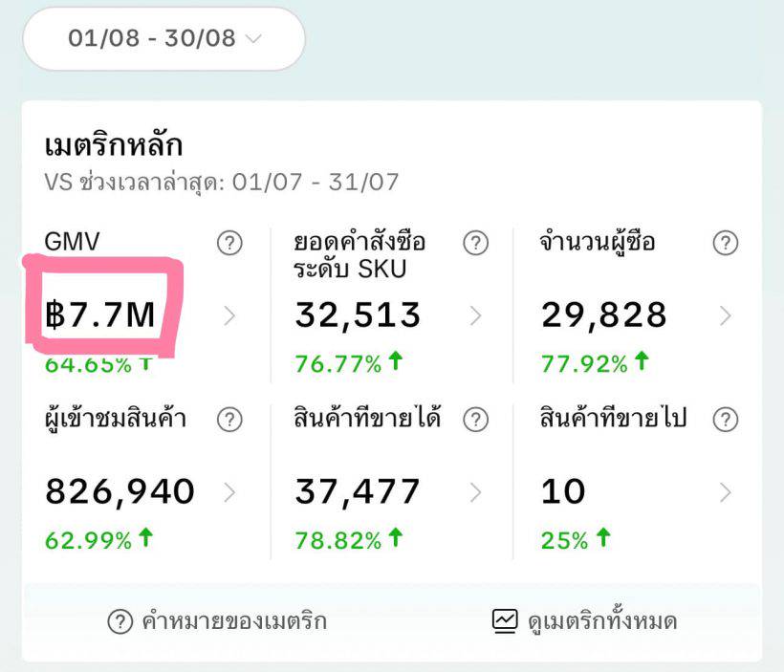Click the chart icon beside ดูเมตริกทั้งหมด
Image resolution: width=784 pixels, height=672 pixels.
tap(505, 621)
